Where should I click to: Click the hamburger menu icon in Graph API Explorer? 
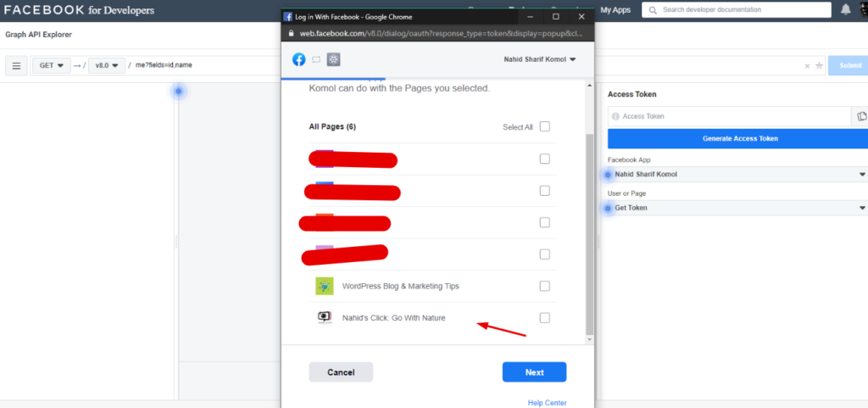[17, 65]
